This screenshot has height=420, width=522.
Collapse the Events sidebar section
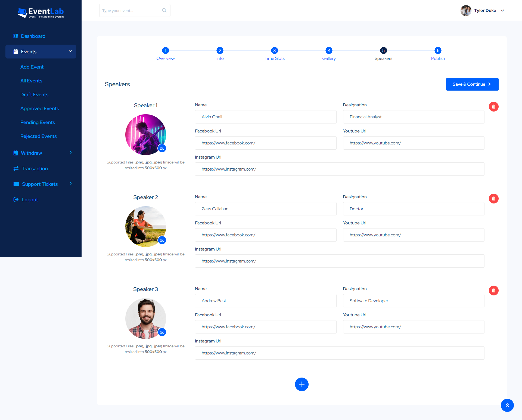coord(70,51)
